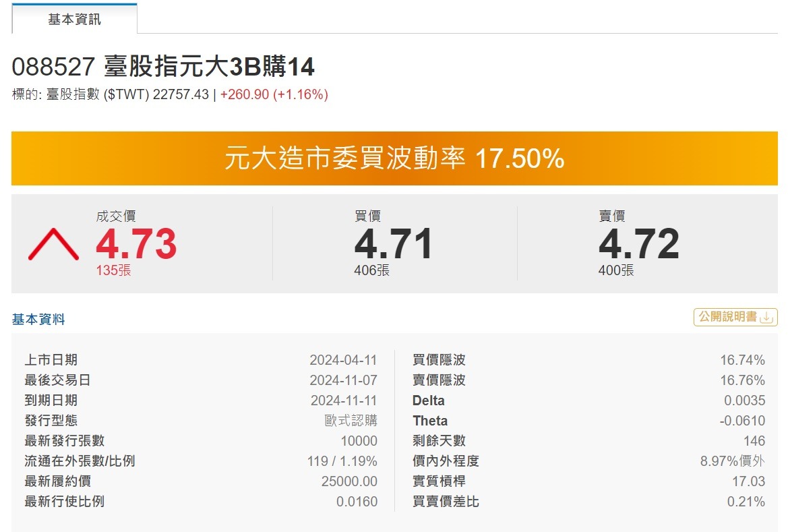The width and height of the screenshot is (788, 532).
Task: Click the 最新履約價 label
Action: pyautogui.click(x=57, y=481)
